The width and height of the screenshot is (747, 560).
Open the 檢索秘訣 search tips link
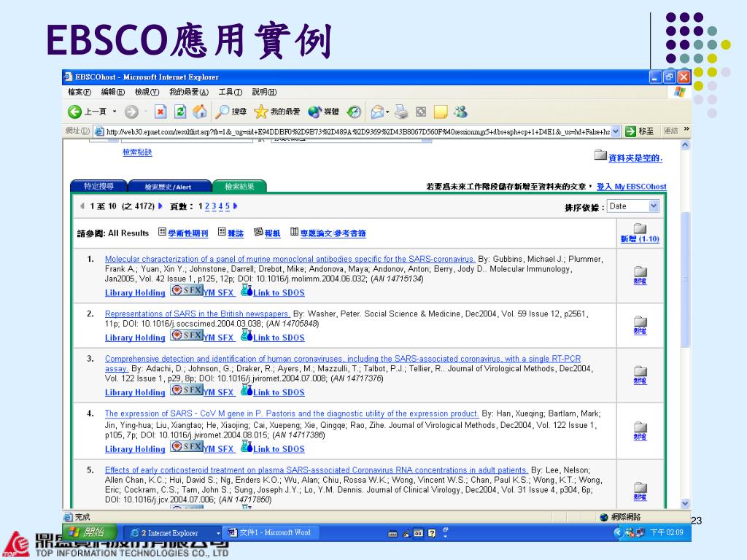pyautogui.click(x=137, y=152)
